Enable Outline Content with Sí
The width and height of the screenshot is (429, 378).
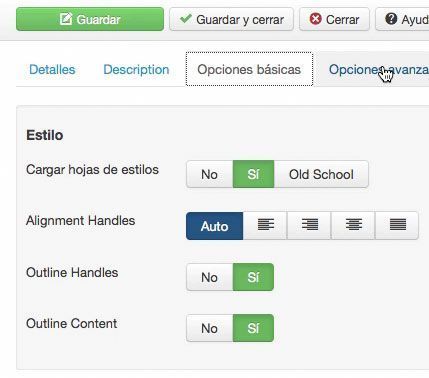click(253, 328)
